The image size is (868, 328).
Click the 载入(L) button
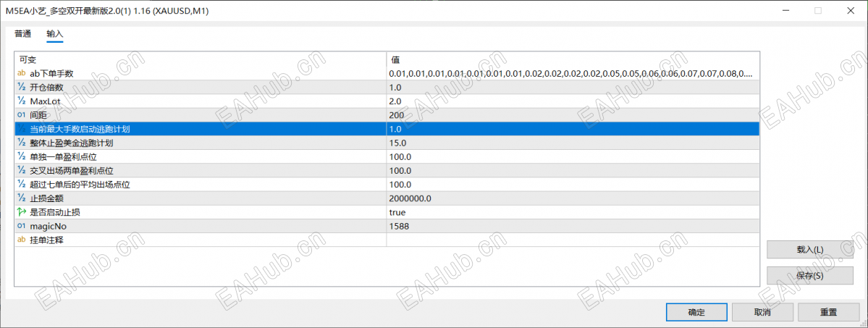point(809,250)
